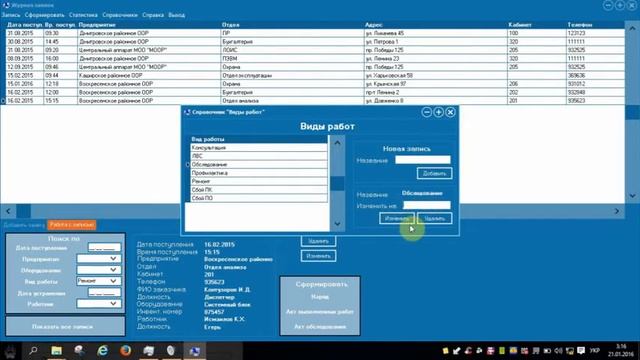This screenshot has height=360, width=640.
Task: Expand the Оборудование search dropdown
Action: point(99,270)
